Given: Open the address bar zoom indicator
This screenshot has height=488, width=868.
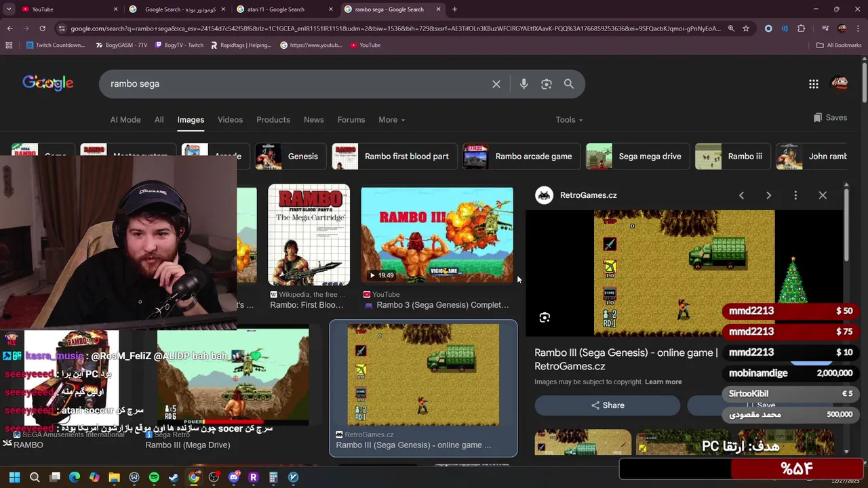Looking at the screenshot, I should 731,28.
